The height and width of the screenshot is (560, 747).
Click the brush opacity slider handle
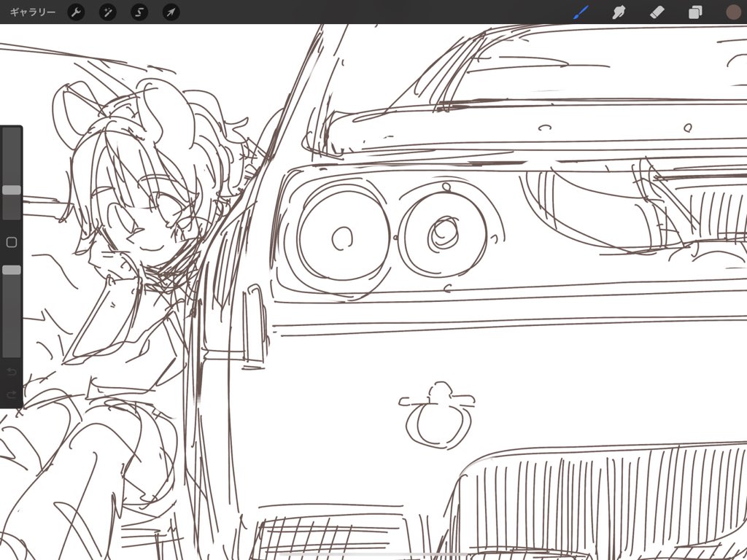click(12, 270)
